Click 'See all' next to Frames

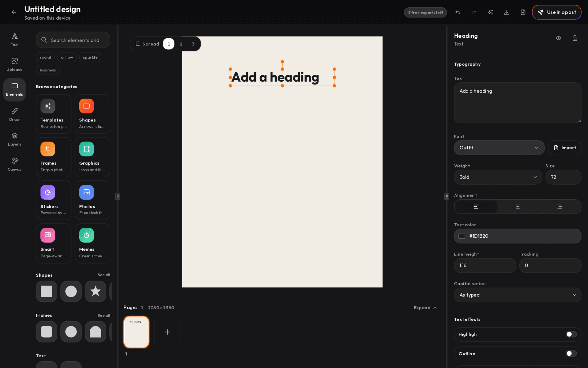coord(104,315)
